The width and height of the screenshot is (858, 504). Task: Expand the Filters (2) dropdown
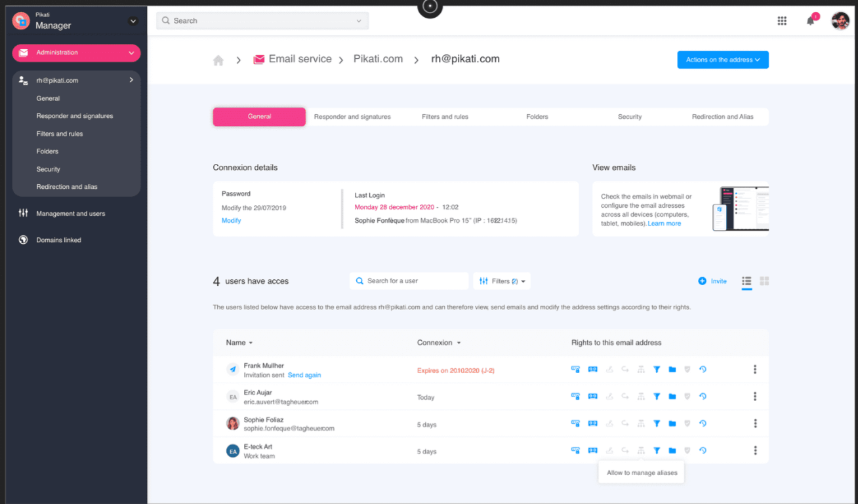pyautogui.click(x=502, y=281)
